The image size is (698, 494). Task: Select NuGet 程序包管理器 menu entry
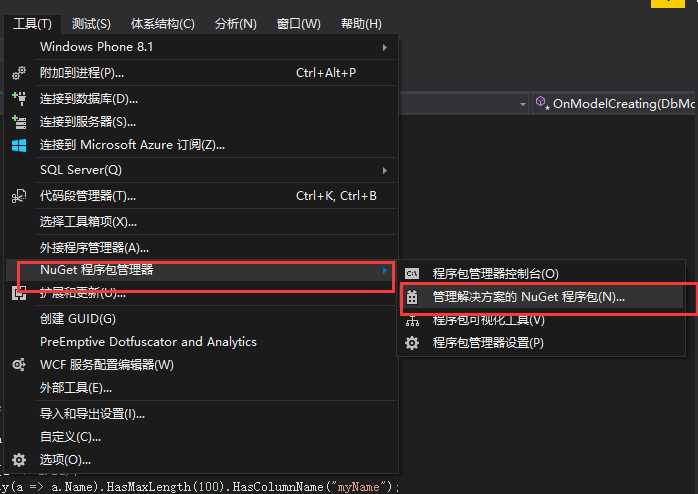(x=201, y=270)
